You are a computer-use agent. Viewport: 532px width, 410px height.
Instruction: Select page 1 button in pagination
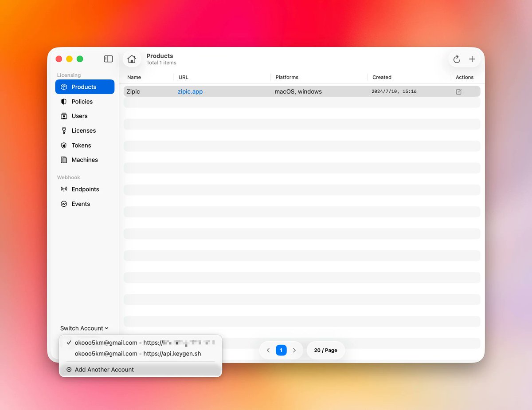coord(281,350)
